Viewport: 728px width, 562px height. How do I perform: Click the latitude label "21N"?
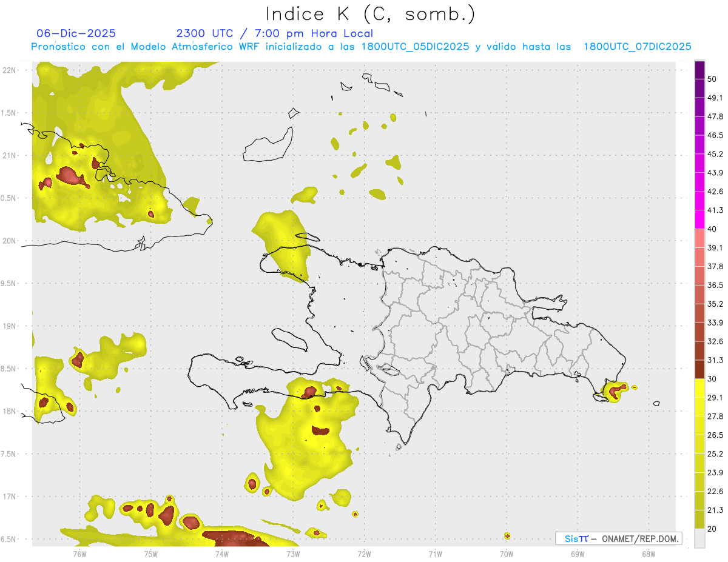click(9, 156)
